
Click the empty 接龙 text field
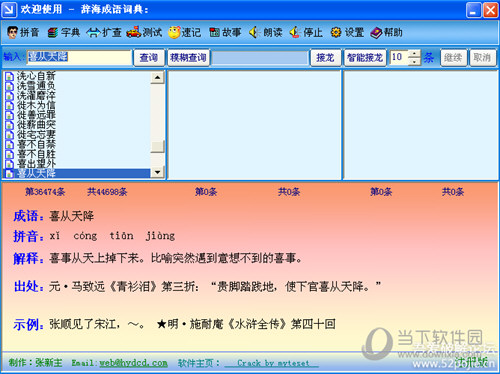pyautogui.click(x=260, y=58)
